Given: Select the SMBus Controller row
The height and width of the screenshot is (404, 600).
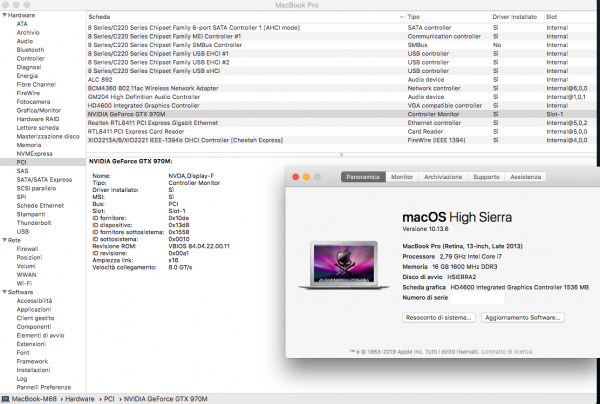Looking at the screenshot, I should [x=341, y=45].
